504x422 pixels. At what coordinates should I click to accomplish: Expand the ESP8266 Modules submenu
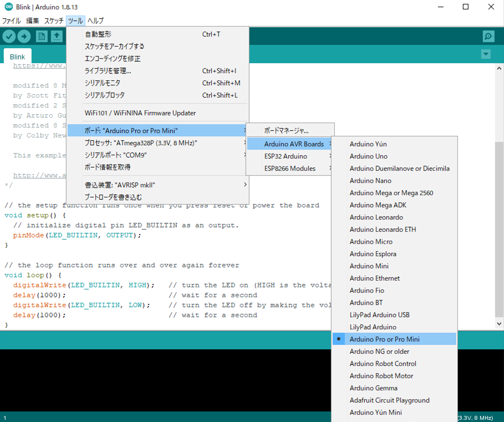pos(290,169)
